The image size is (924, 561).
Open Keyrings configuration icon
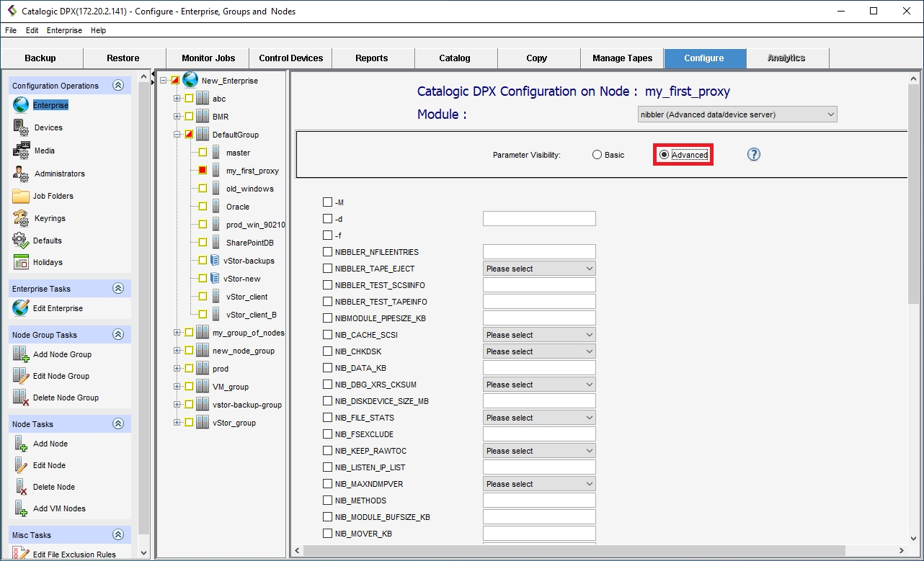pyautogui.click(x=21, y=218)
